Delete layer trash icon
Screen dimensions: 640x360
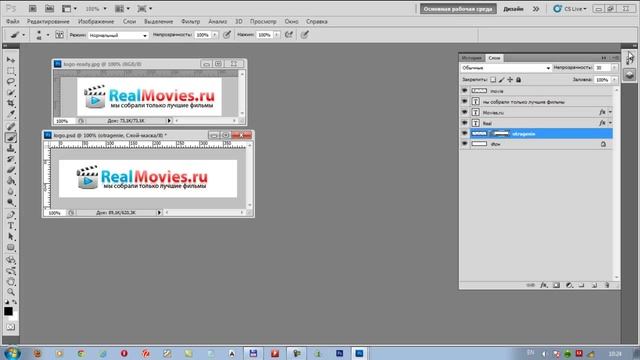click(607, 285)
